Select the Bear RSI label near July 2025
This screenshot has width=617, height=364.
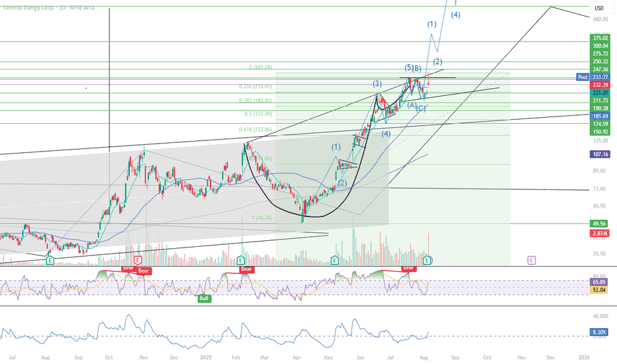tap(408, 268)
